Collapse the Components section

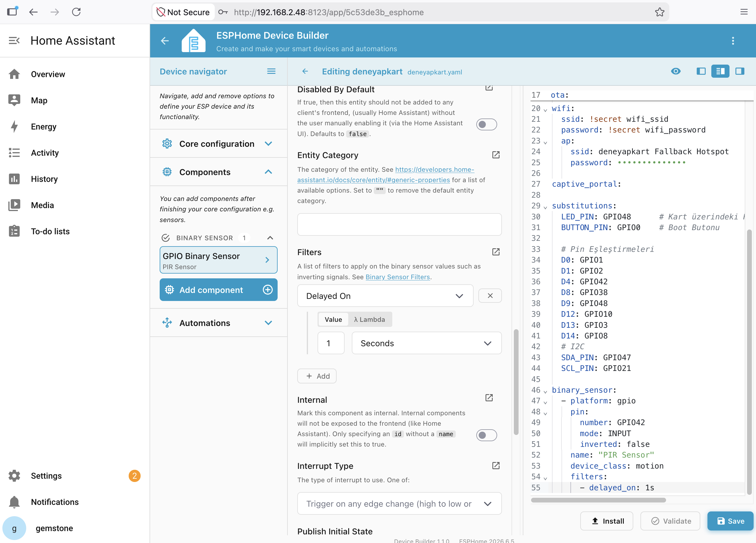pos(218,172)
